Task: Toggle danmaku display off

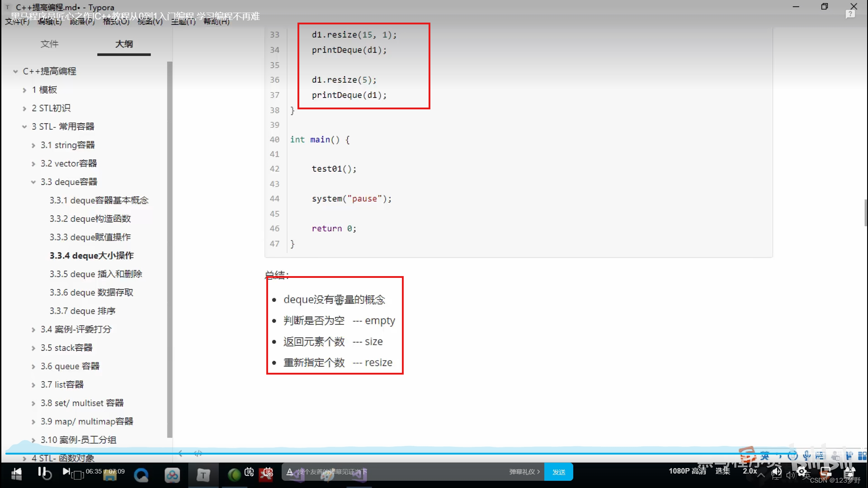Action: (x=249, y=472)
